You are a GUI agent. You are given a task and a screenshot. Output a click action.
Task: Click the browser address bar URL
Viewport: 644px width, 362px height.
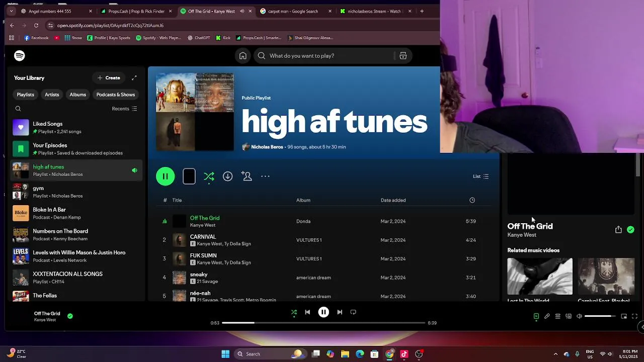(x=110, y=25)
